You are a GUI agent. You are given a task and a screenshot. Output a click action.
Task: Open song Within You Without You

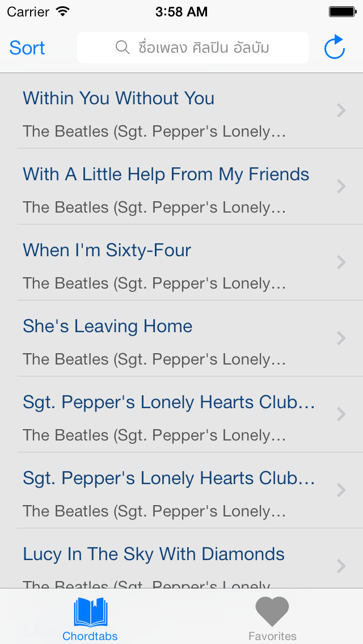(x=181, y=111)
